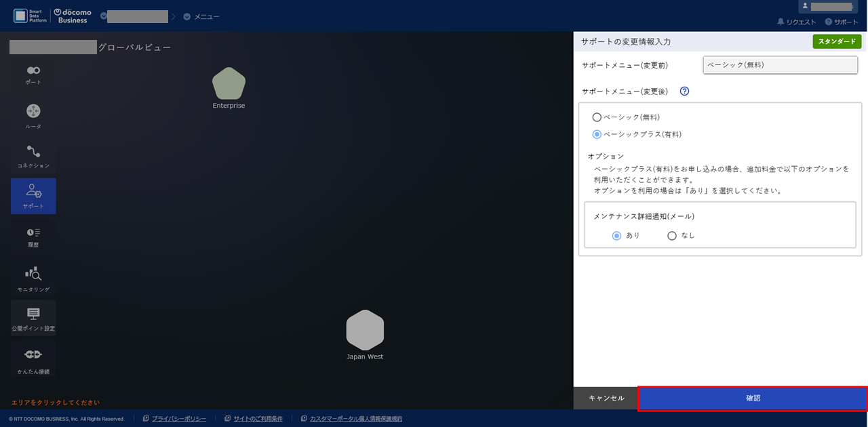
Task: Click the サポート sidebar icon
Action: (x=33, y=196)
